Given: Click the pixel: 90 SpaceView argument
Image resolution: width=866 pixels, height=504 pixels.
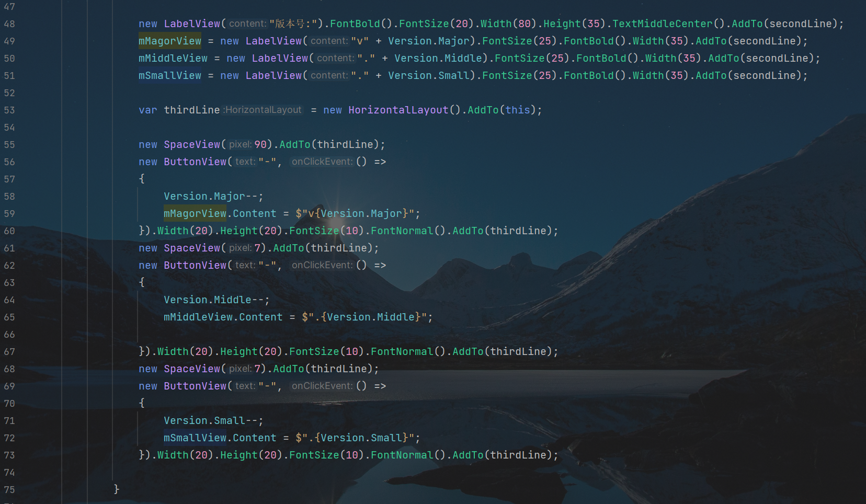Looking at the screenshot, I should pyautogui.click(x=248, y=144).
